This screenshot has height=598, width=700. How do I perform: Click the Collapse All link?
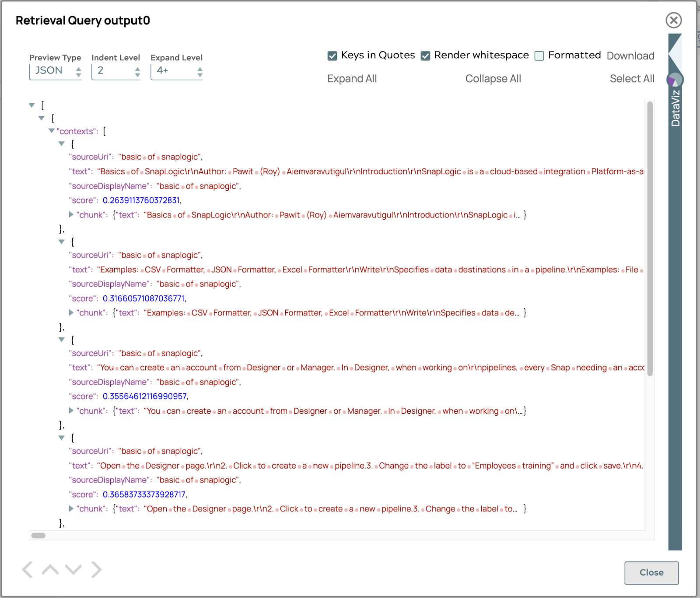[x=493, y=79]
